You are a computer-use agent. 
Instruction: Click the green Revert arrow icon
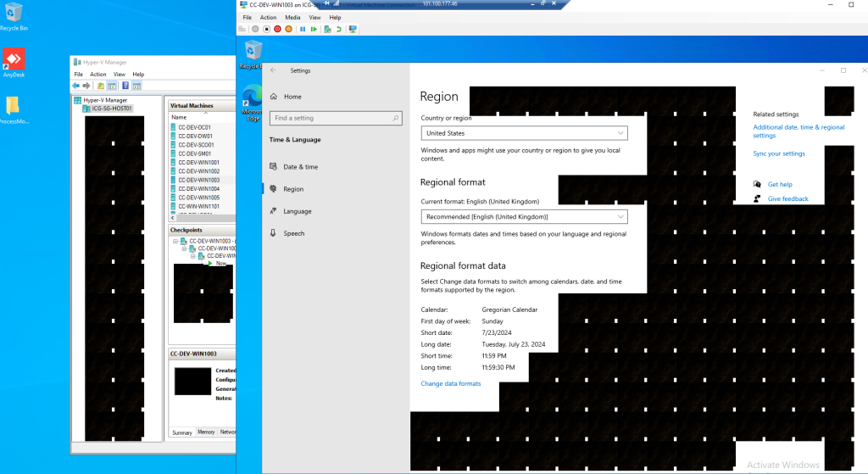[x=339, y=29]
